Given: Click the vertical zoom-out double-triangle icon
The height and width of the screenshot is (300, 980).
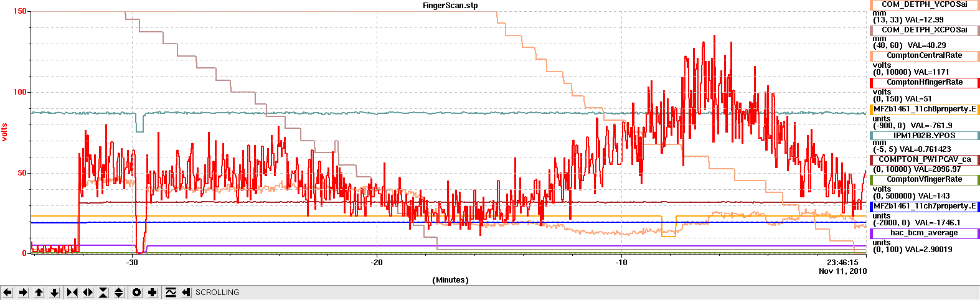Looking at the screenshot, I should click(119, 293).
